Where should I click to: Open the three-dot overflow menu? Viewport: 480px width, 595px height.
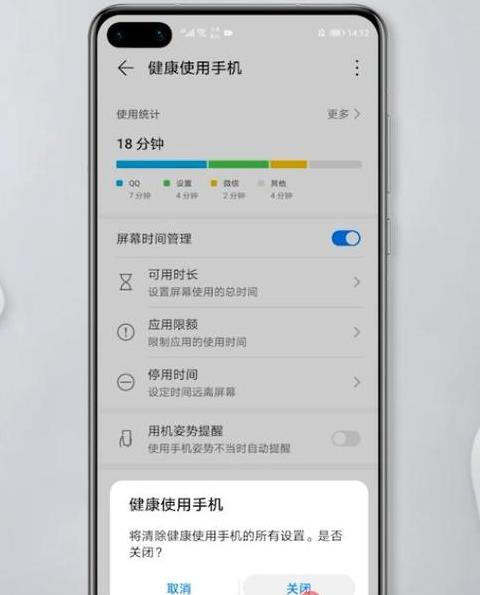(x=357, y=68)
